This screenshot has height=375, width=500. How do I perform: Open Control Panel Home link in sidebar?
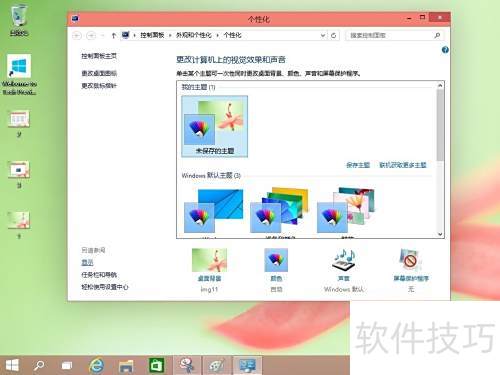tap(99, 56)
